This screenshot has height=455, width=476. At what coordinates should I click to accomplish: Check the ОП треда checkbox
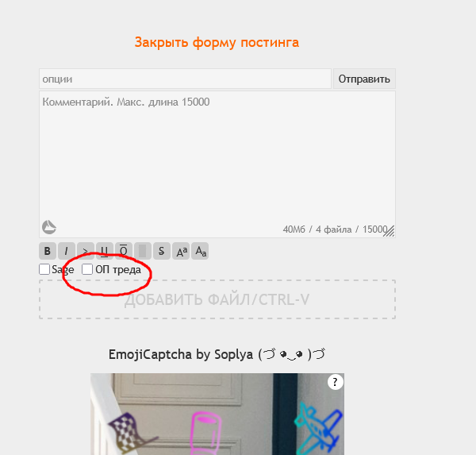click(x=87, y=269)
